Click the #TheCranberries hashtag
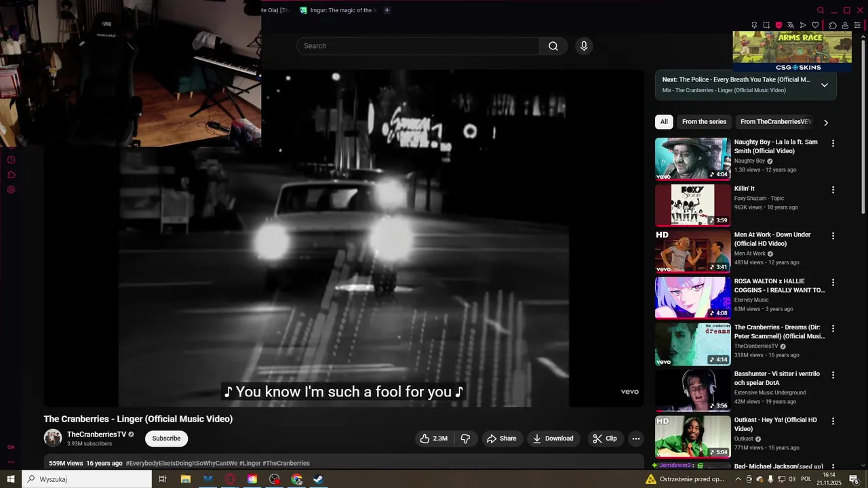The height and width of the screenshot is (488, 868). (286, 464)
